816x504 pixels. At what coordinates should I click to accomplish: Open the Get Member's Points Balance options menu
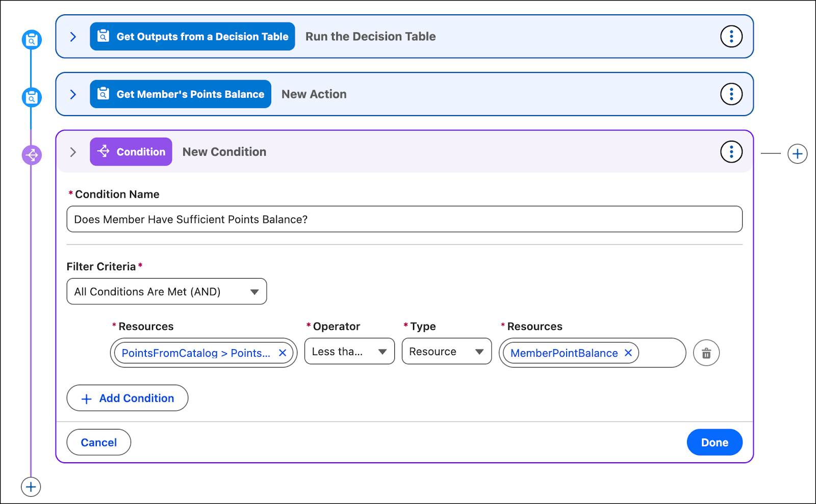pos(731,94)
